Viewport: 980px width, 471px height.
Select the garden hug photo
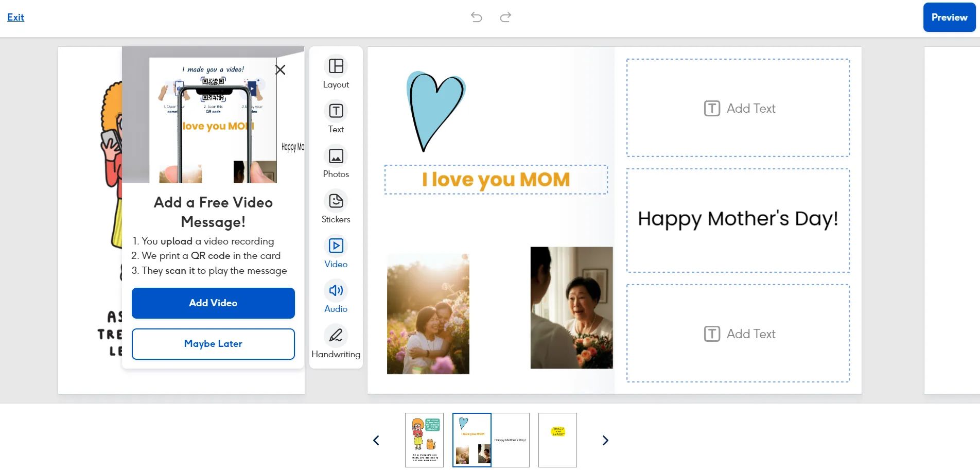(428, 313)
